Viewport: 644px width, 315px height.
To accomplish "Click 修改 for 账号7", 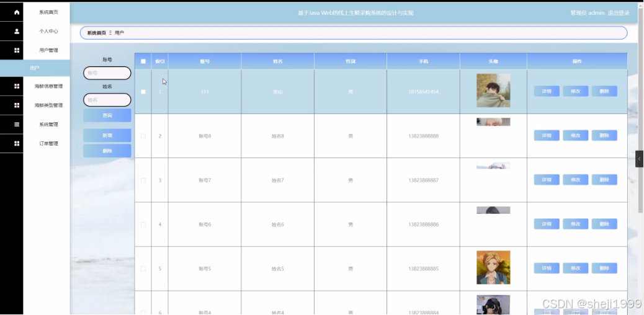I will [x=575, y=179].
